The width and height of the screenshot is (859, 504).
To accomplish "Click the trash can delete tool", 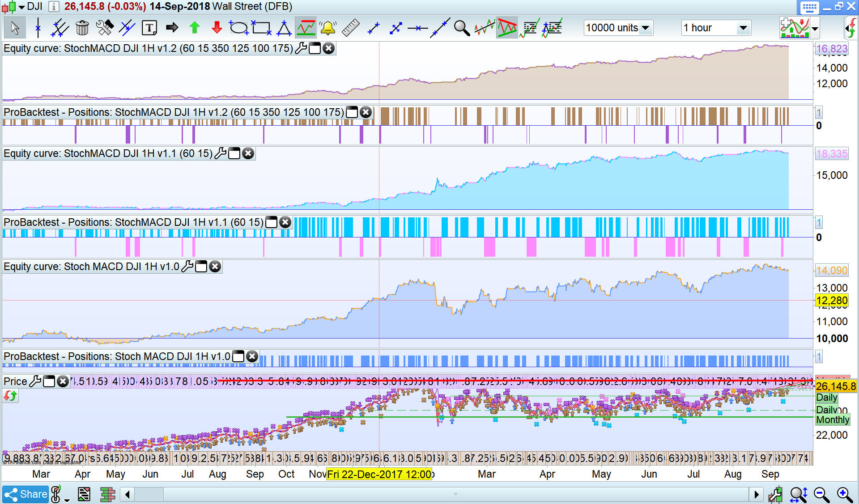I will 82,28.
